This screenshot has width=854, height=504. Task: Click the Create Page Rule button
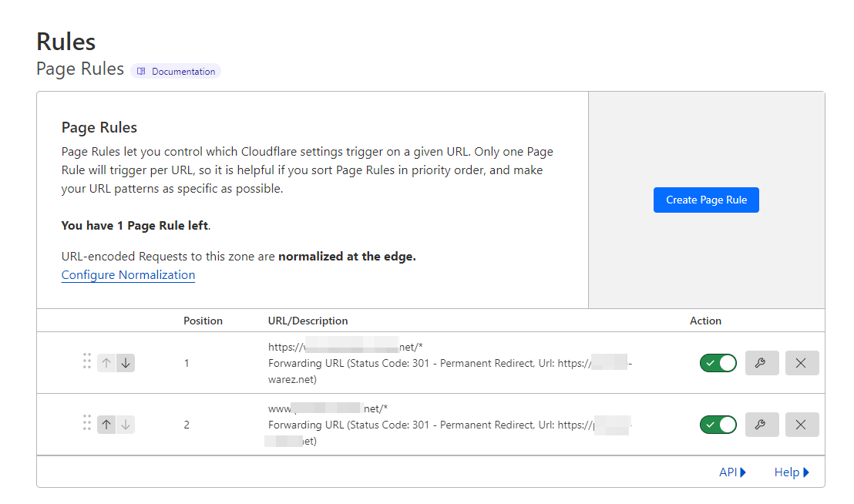click(706, 200)
